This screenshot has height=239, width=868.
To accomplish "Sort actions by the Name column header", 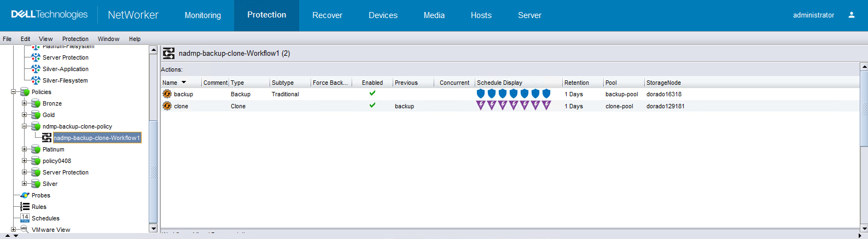I will click(181, 83).
